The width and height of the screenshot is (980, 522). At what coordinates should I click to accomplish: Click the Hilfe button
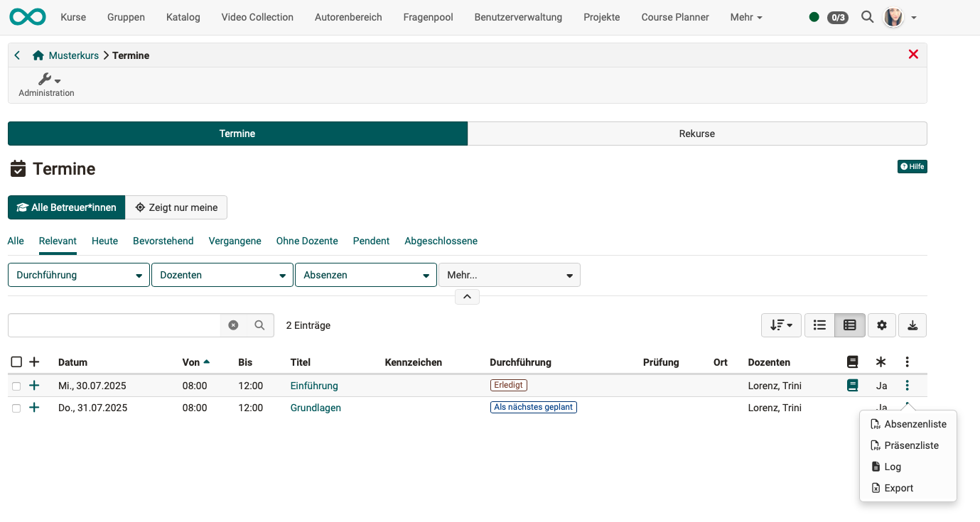912,165
